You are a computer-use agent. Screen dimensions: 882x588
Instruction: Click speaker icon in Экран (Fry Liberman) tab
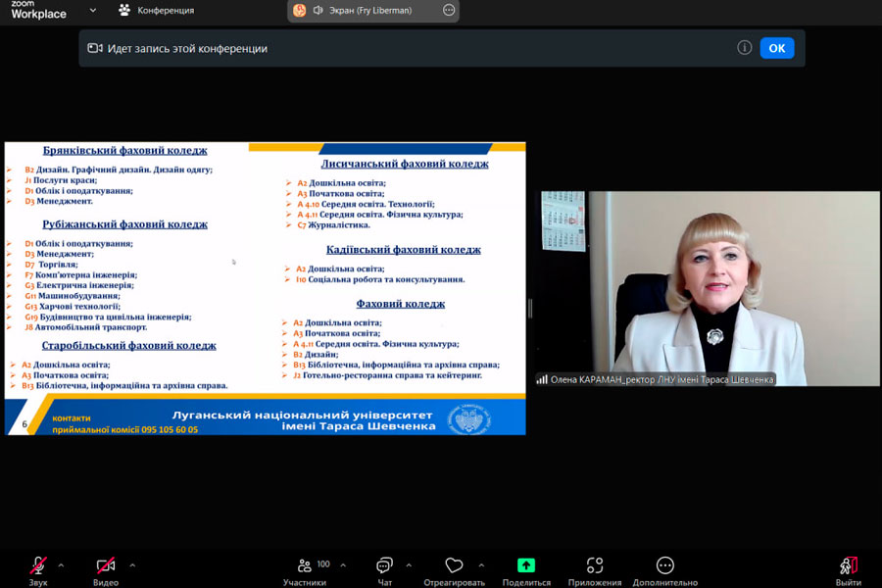tap(318, 10)
